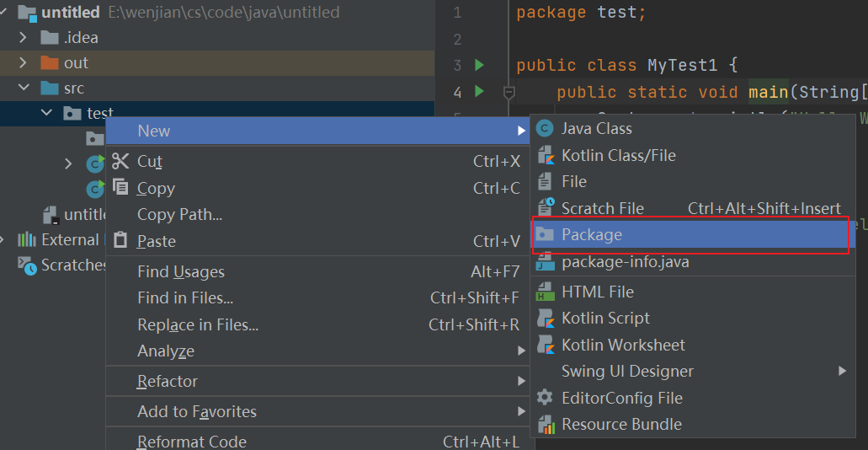Click the Kotlin Class/File icon
Screen dimensions: 868x450
click(x=546, y=155)
